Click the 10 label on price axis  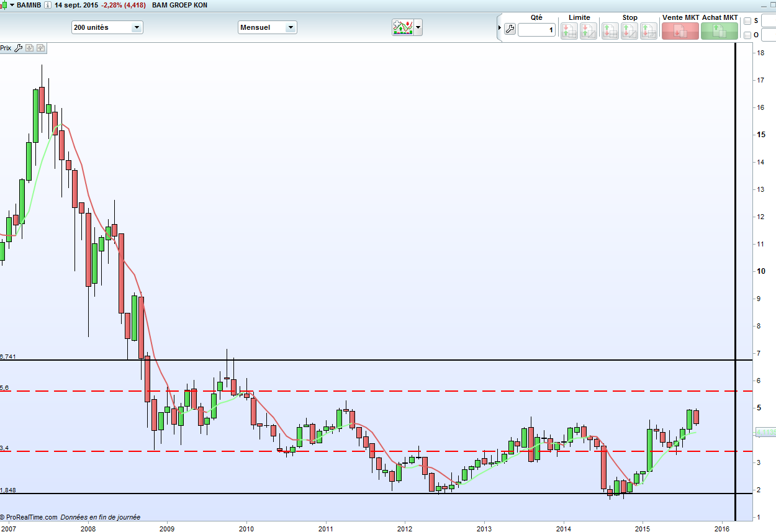coord(760,271)
